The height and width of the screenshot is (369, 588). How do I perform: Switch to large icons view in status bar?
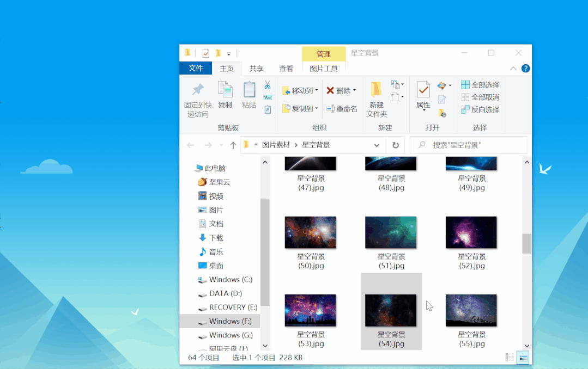click(x=523, y=358)
